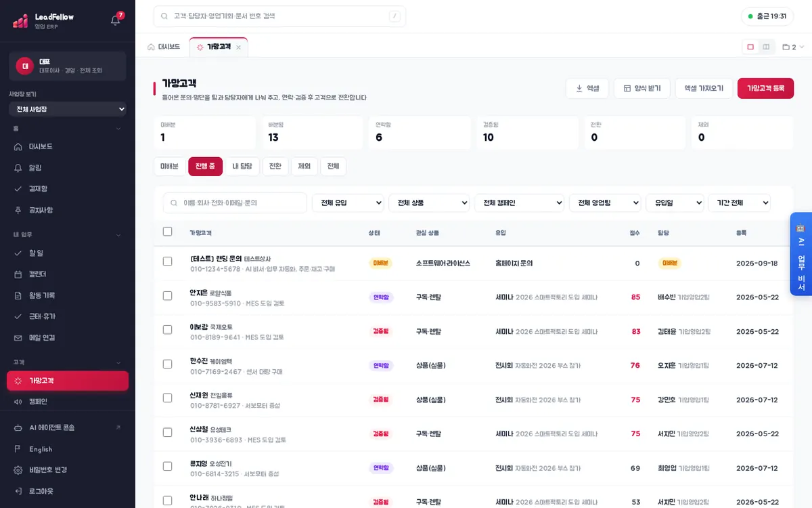Open 공지사항 pin item in sidebar

pos(68,210)
